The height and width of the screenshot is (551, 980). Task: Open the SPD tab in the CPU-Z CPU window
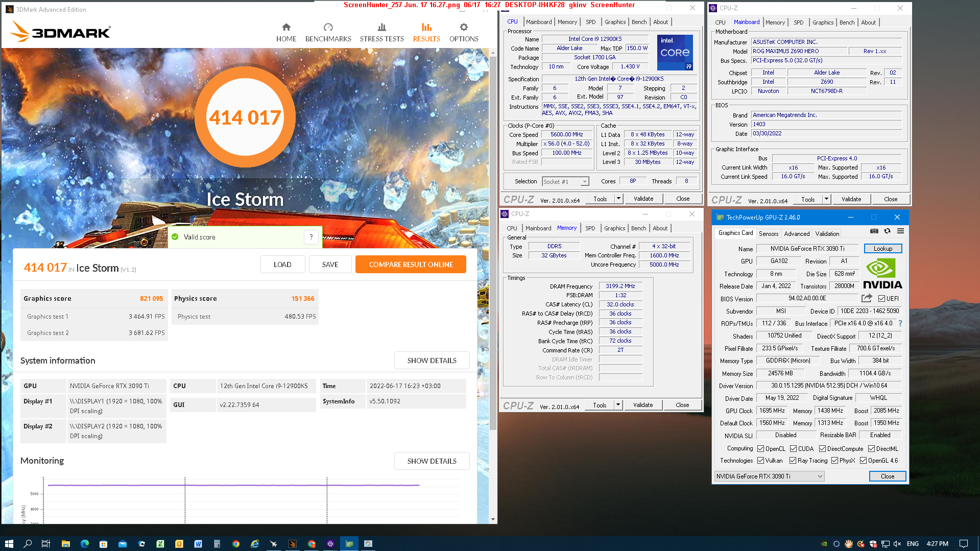pyautogui.click(x=590, y=22)
